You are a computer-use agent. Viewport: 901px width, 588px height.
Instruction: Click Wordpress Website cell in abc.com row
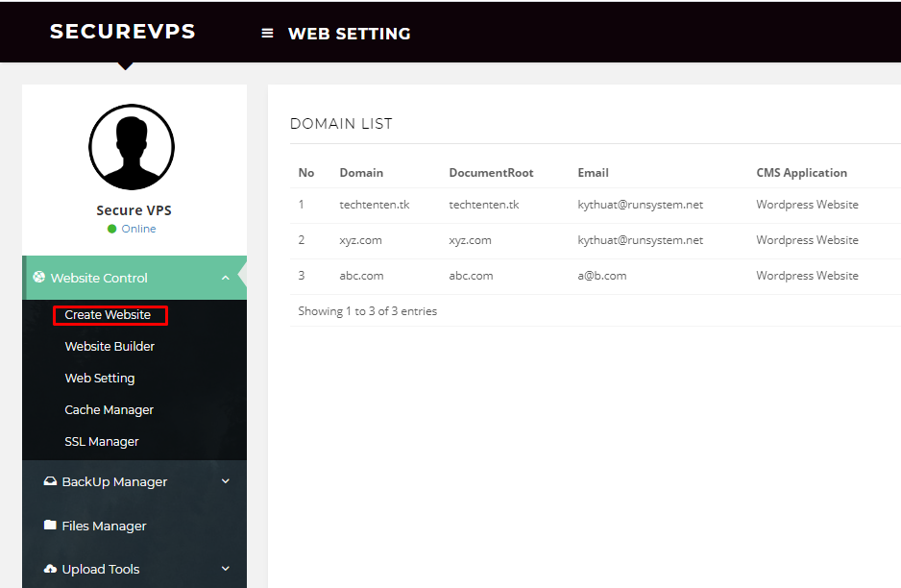pyautogui.click(x=807, y=276)
